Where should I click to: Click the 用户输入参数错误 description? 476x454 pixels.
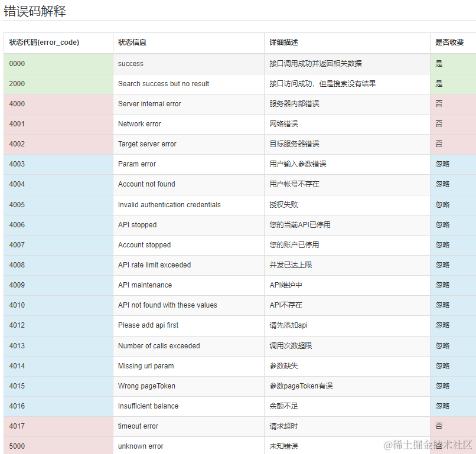point(298,164)
